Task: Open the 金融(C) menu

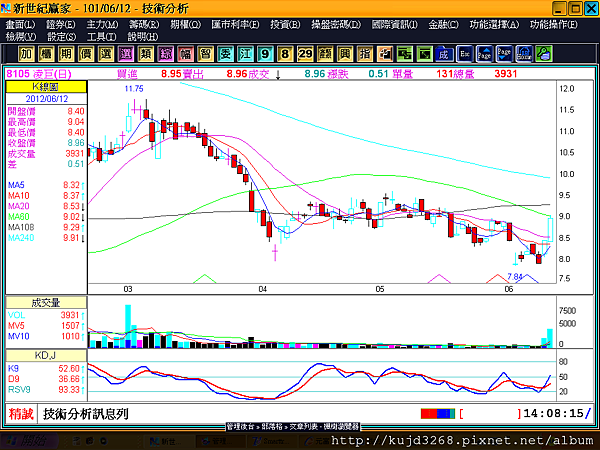Action: pyautogui.click(x=443, y=24)
